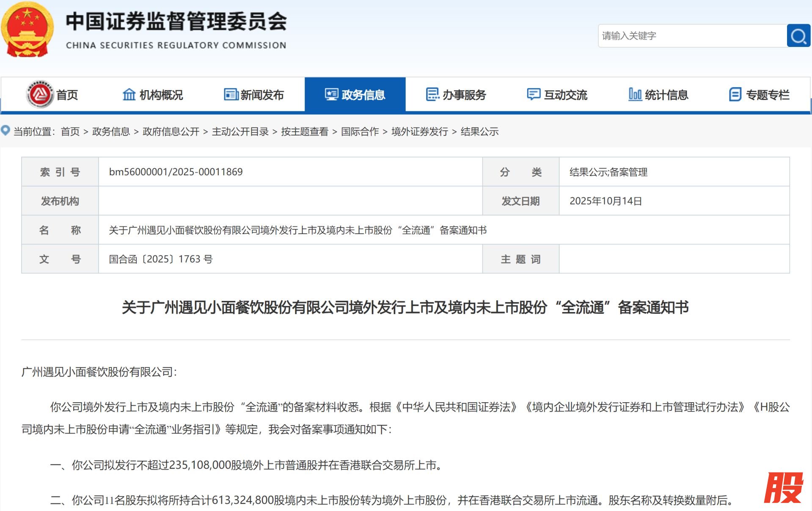The width and height of the screenshot is (812, 511).
Task: Click 境外证券发行 breadcrumb link
Action: [x=419, y=132]
